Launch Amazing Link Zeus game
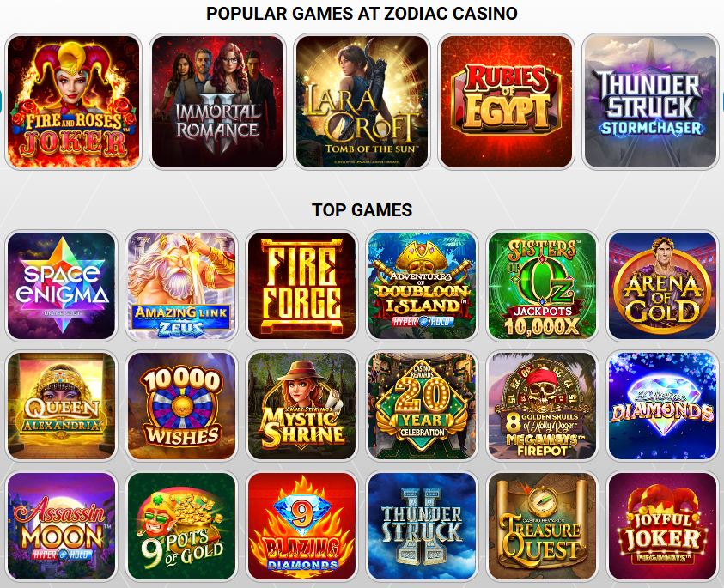Image resolution: width=724 pixels, height=588 pixels. pos(181,286)
